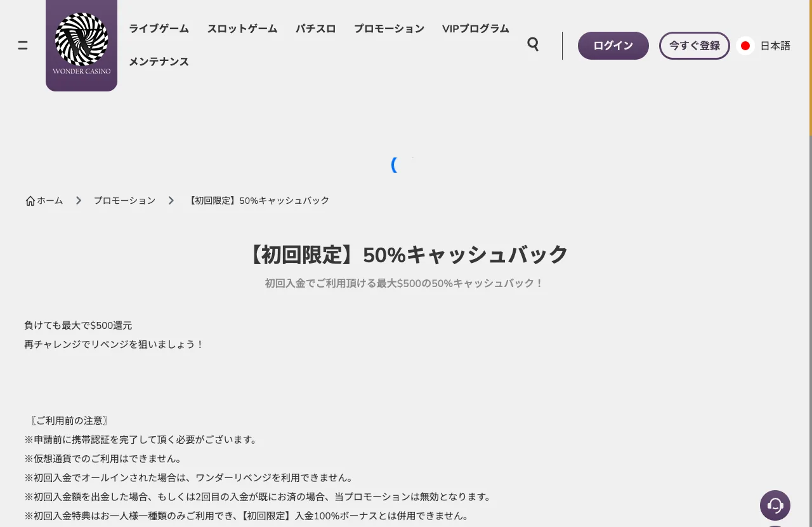The width and height of the screenshot is (812, 527).
Task: Click the Japan flag icon
Action: 745,46
